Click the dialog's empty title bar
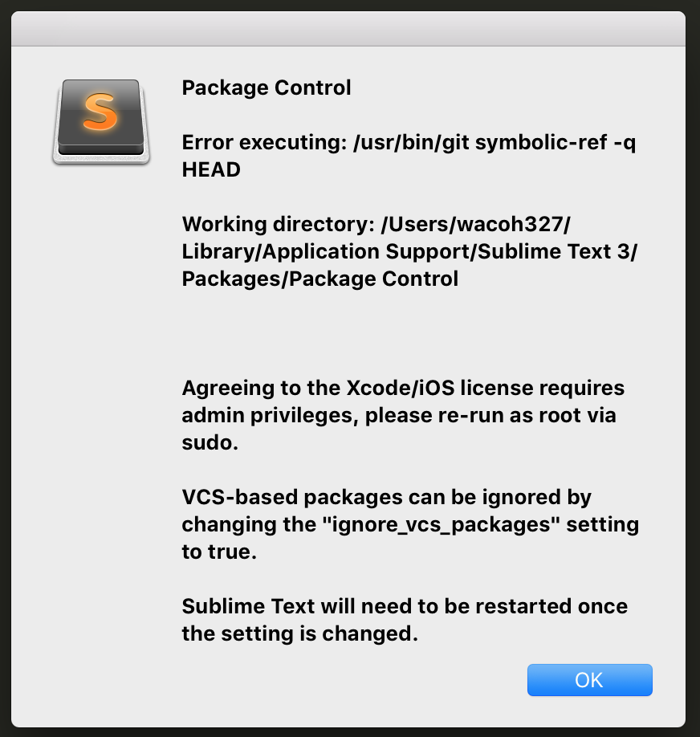The height and width of the screenshot is (737, 700). 349,30
